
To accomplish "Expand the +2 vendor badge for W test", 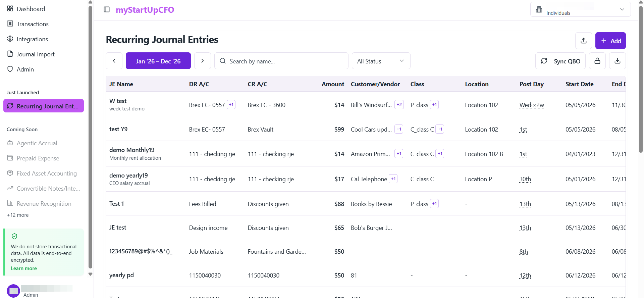I will 399,105.
